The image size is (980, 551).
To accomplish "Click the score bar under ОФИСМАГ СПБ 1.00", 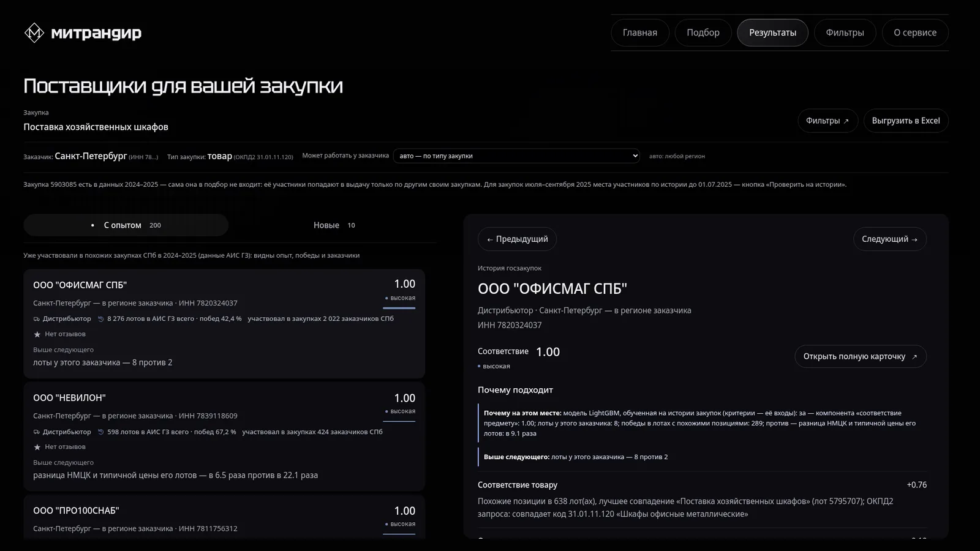I will (x=399, y=308).
